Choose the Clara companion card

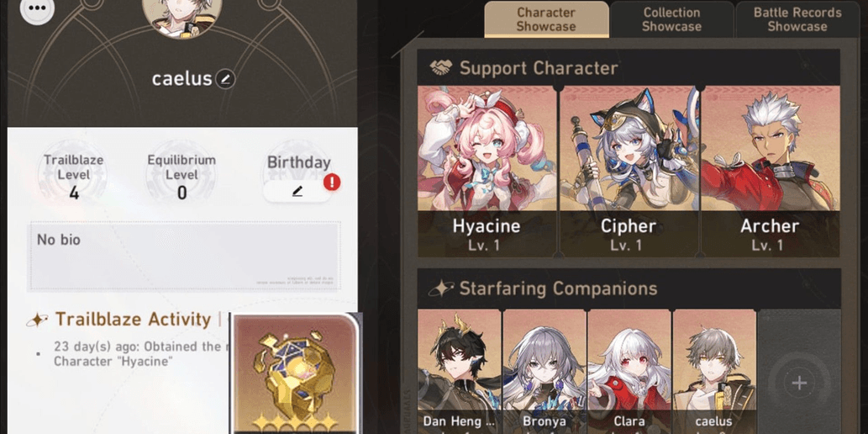pos(629,372)
